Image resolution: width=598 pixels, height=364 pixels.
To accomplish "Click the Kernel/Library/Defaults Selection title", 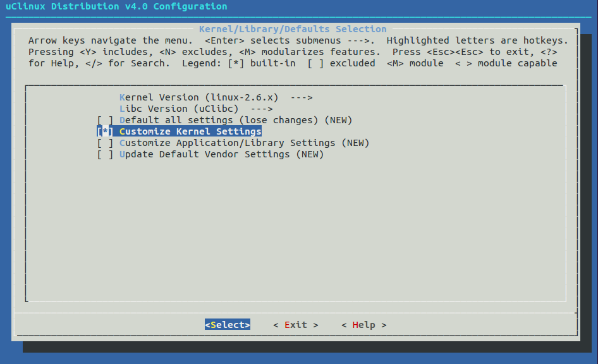I will [x=293, y=29].
